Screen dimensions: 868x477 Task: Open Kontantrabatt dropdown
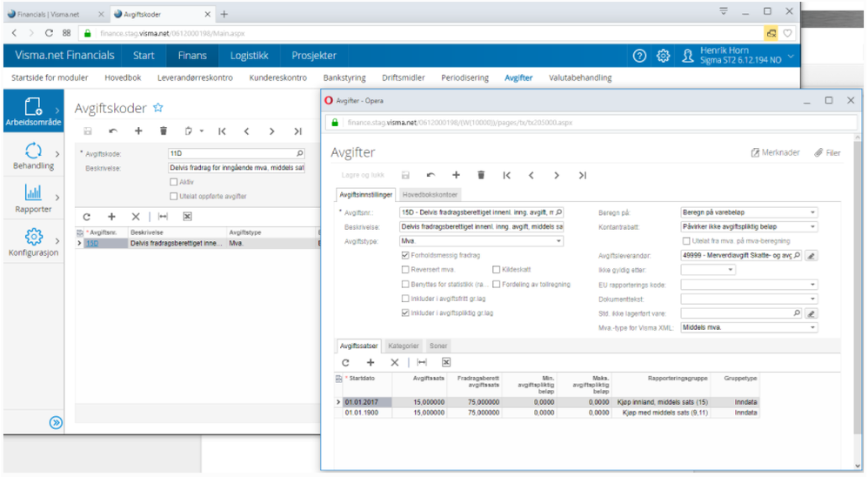pyautogui.click(x=812, y=226)
